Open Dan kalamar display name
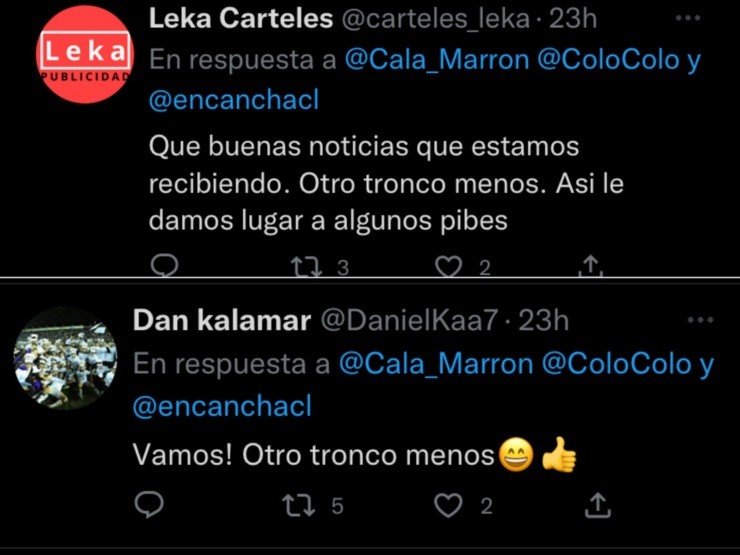The image size is (740, 555). 220,320
